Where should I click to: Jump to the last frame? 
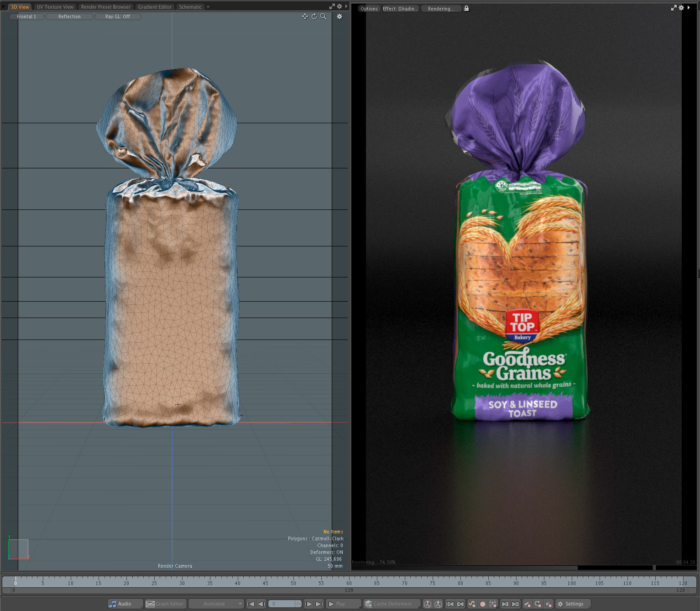pyautogui.click(x=319, y=604)
